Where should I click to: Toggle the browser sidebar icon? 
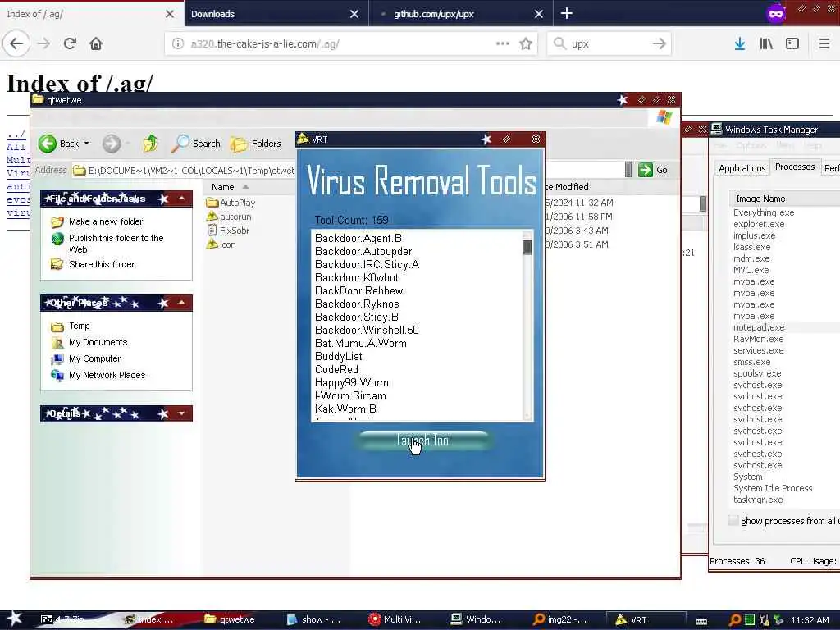[792, 43]
